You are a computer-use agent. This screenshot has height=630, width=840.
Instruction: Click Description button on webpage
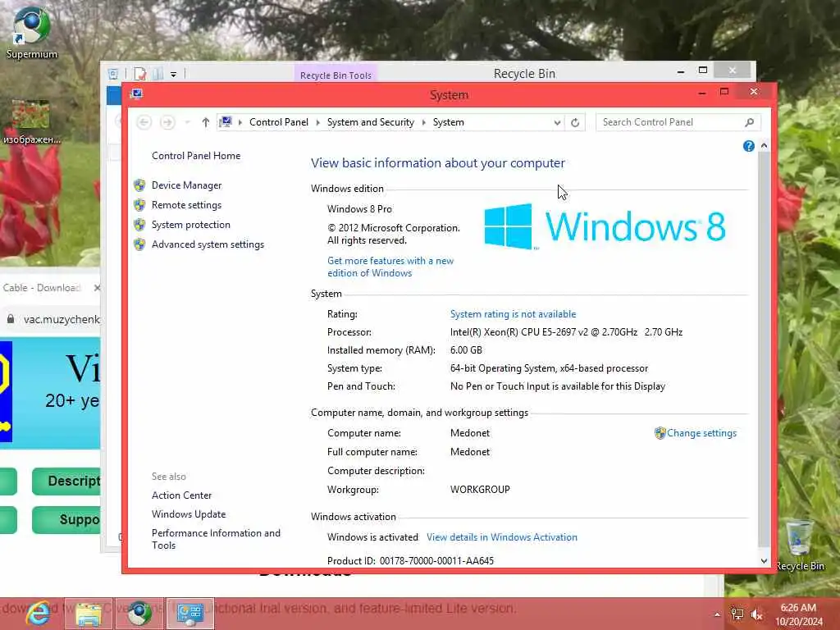click(x=66, y=481)
